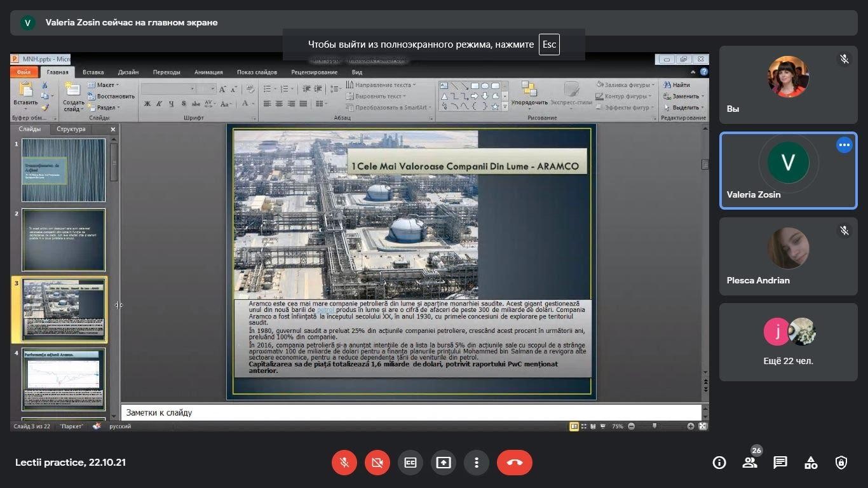This screenshot has height=488, width=868.
Task: Open the Структура outline tab
Action: pos(71,129)
